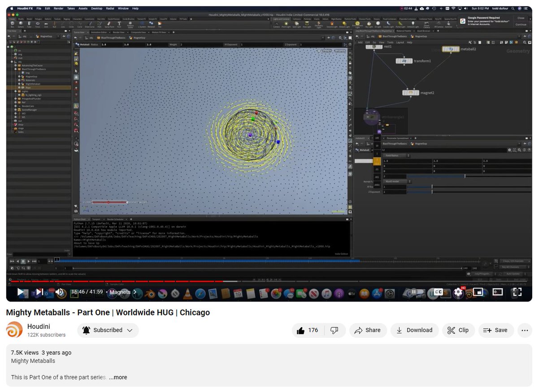Open Houdini Window menu
The image size is (538, 392).
coord(123,9)
